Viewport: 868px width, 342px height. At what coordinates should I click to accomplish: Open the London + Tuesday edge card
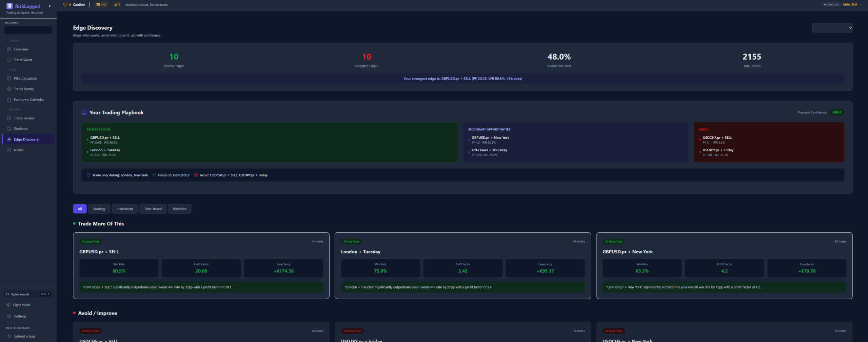click(x=462, y=265)
